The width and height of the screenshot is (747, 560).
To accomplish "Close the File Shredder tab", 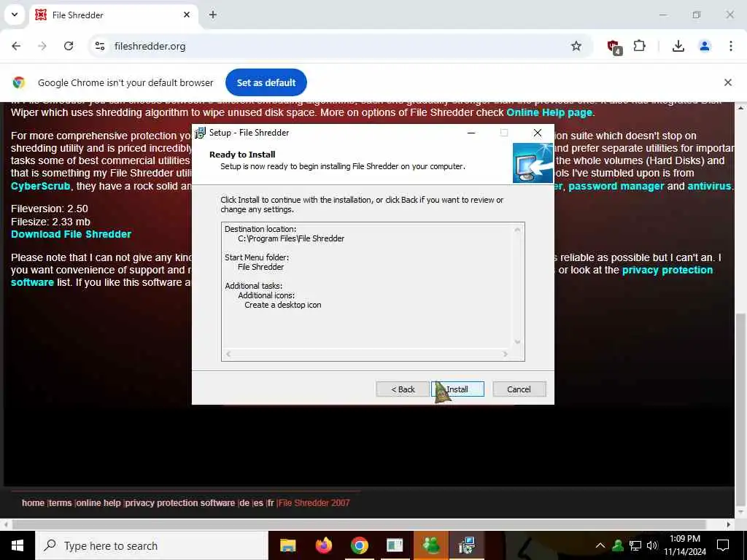I will (x=187, y=15).
